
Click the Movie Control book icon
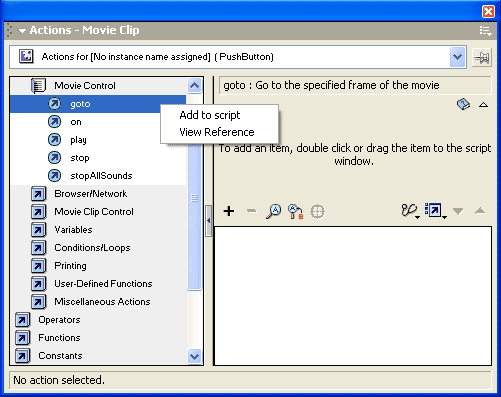[38, 86]
